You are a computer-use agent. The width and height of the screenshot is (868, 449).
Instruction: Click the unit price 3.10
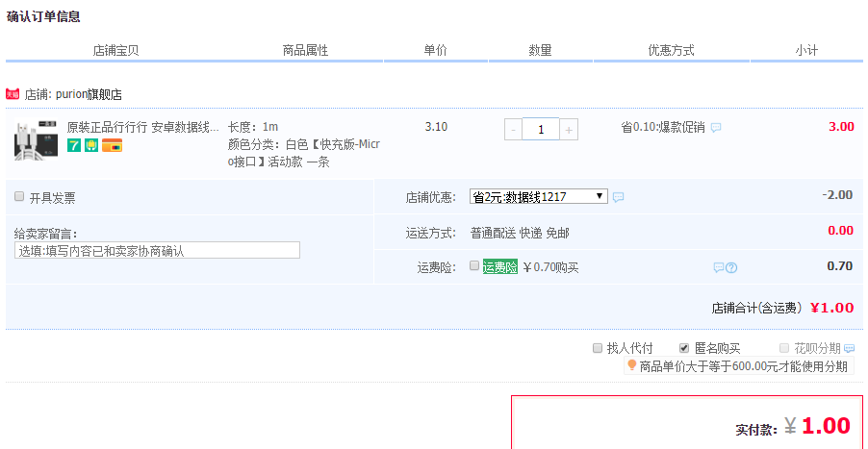coord(436,127)
